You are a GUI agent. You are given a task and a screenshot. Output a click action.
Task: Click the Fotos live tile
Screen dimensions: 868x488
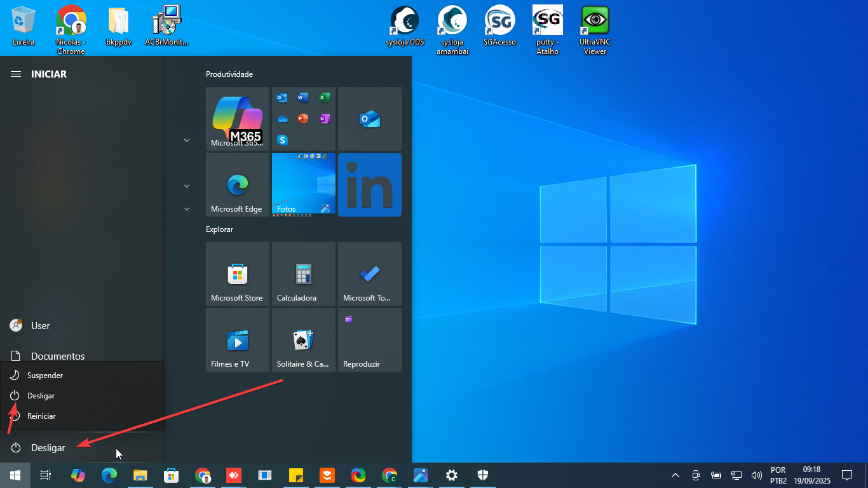coord(303,185)
